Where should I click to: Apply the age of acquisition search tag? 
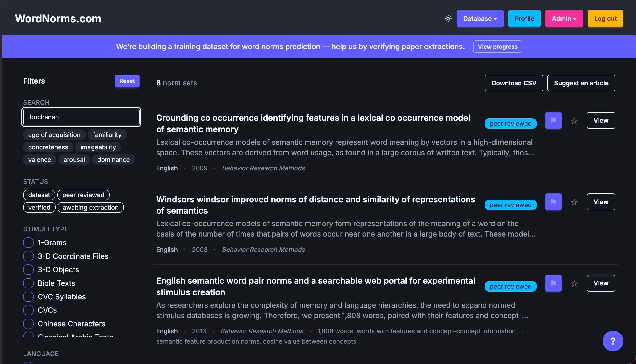(x=54, y=135)
